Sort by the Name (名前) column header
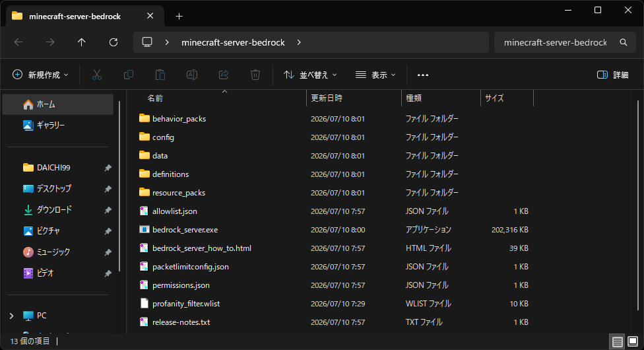 pos(224,98)
